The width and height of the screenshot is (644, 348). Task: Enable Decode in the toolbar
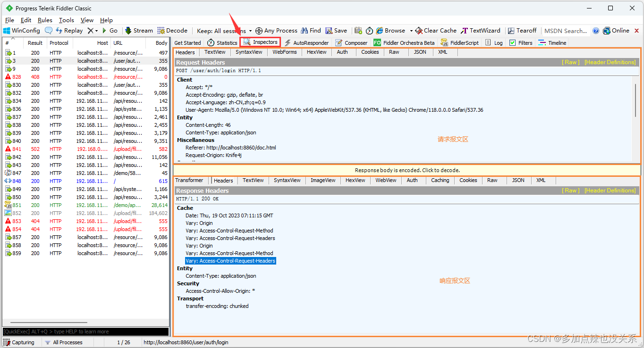(172, 31)
